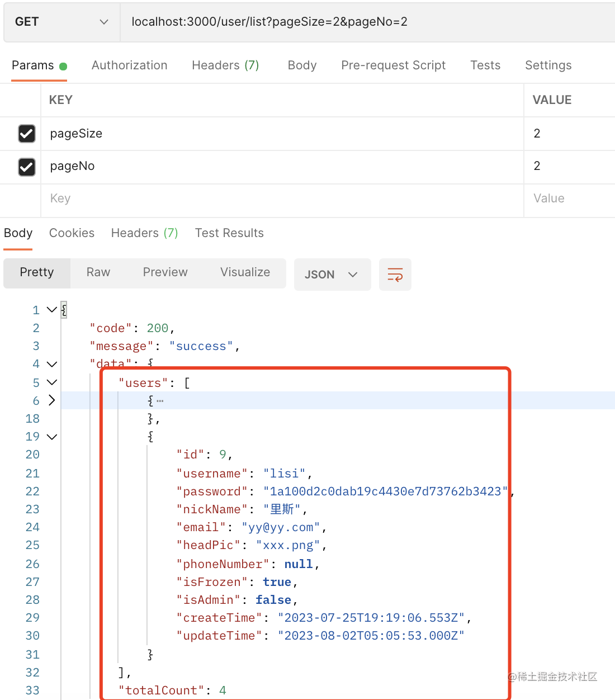Uncheck the pageNo parameter checkbox
Viewport: 615px width, 700px height.
[27, 167]
